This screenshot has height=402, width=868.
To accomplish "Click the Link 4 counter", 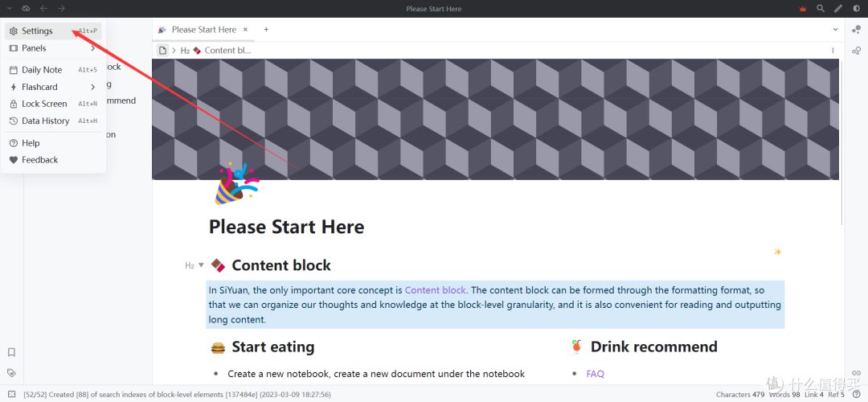I will pyautogui.click(x=814, y=394).
